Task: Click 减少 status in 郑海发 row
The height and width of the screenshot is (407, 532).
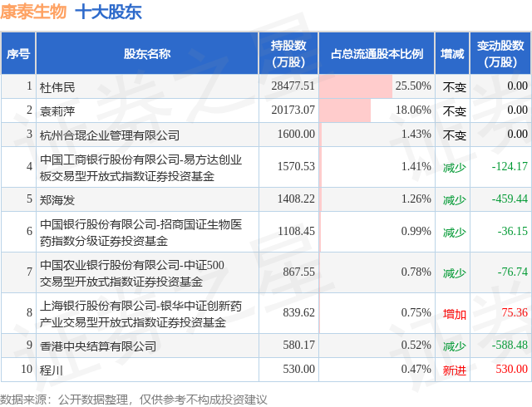Action: (x=455, y=200)
